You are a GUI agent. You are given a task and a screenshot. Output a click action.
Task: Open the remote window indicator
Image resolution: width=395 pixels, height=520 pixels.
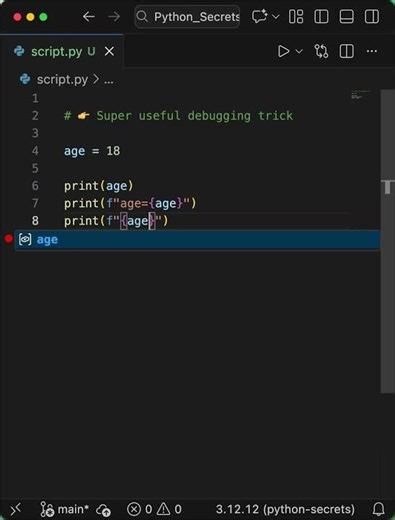coord(15,509)
